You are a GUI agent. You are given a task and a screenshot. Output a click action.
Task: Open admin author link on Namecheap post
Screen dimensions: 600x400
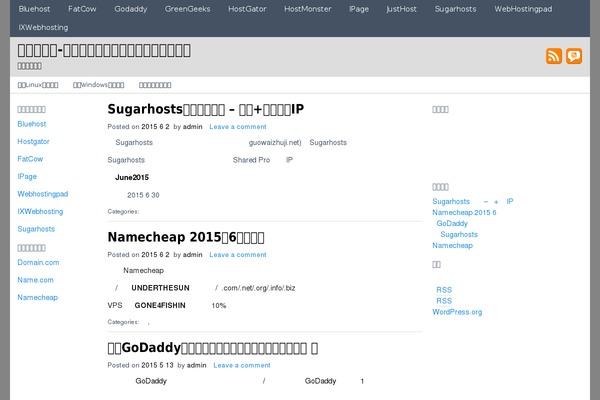(192, 255)
